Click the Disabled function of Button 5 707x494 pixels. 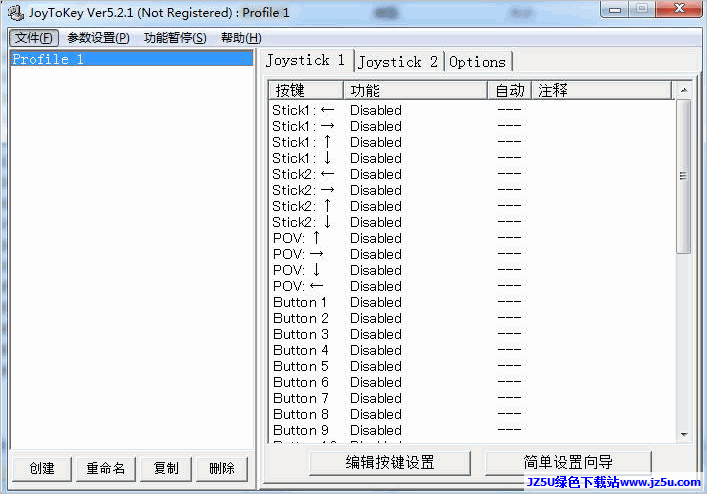coord(376,366)
